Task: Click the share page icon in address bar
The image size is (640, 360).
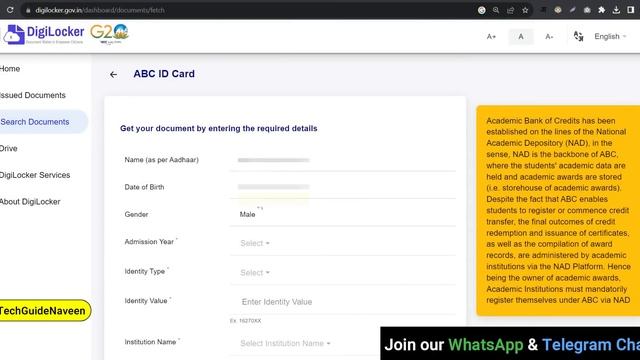Action: [510, 10]
